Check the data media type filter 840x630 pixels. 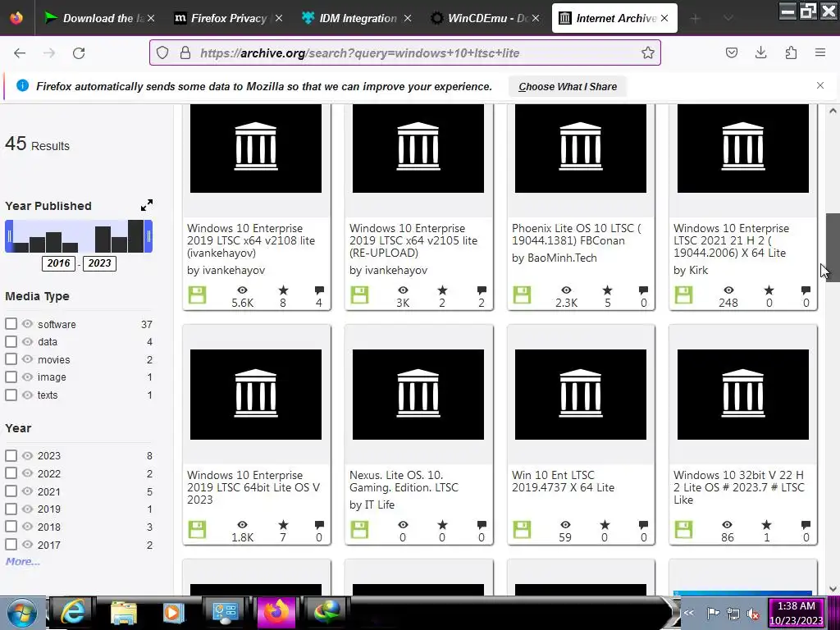click(11, 342)
